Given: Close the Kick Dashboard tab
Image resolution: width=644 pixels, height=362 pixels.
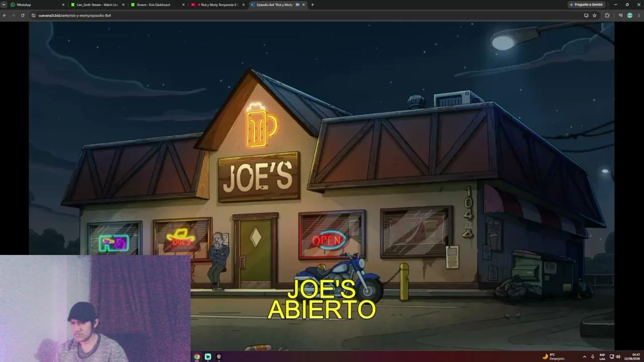Looking at the screenshot, I should click(183, 5).
